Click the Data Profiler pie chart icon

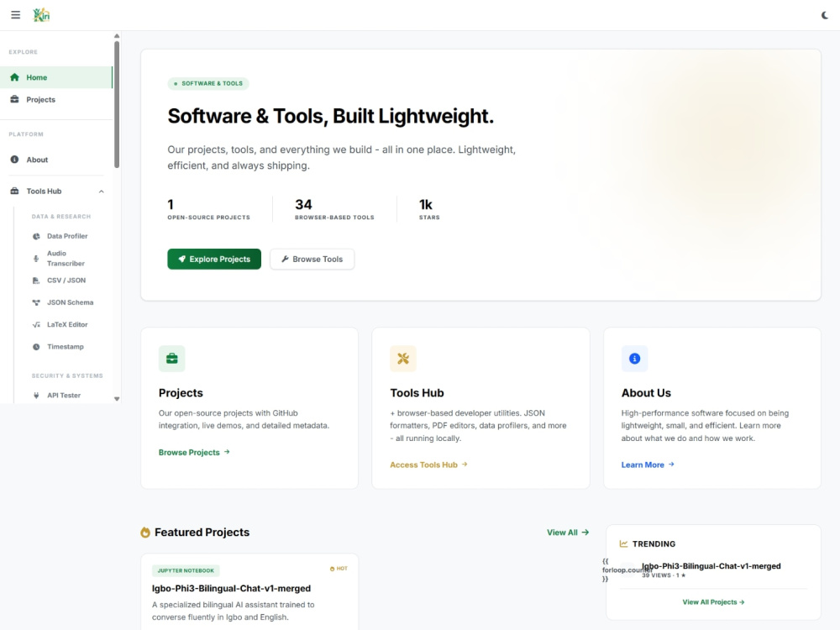pos(36,236)
